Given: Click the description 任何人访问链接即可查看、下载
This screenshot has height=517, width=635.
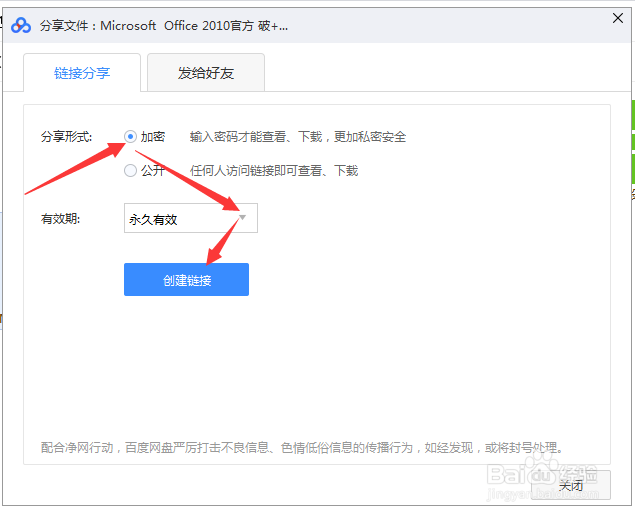Looking at the screenshot, I should point(274,170).
